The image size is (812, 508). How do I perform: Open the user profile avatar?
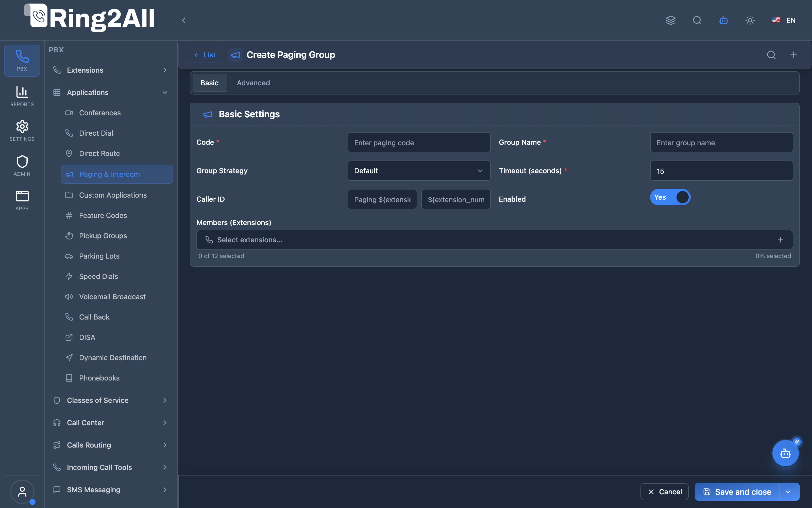[22, 491]
